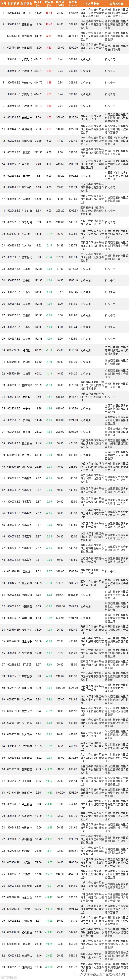Select the 300716.SZ code cell

(13, 444)
